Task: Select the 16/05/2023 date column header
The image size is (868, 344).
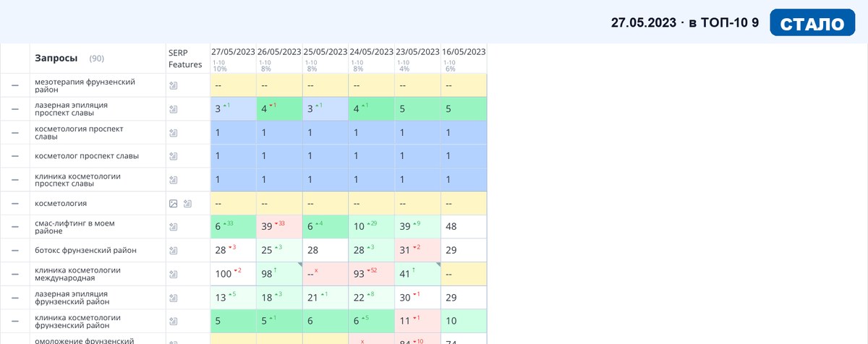Action: pyautogui.click(x=464, y=52)
